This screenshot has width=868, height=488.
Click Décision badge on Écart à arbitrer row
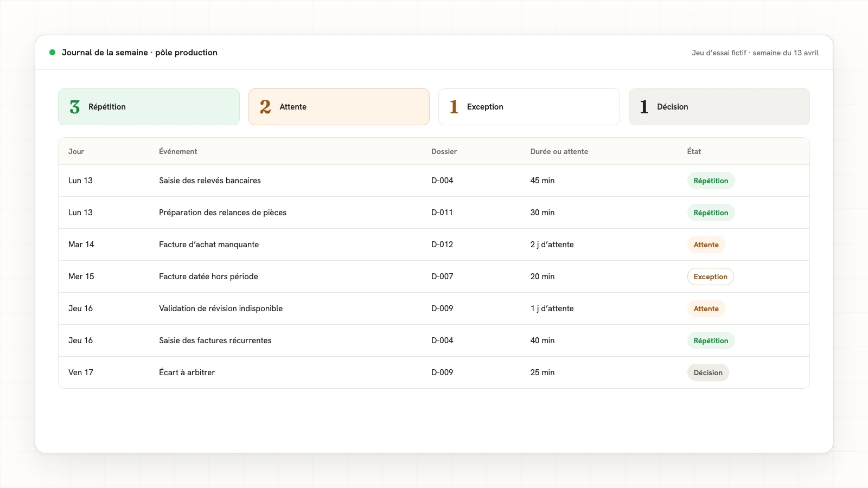coord(708,373)
